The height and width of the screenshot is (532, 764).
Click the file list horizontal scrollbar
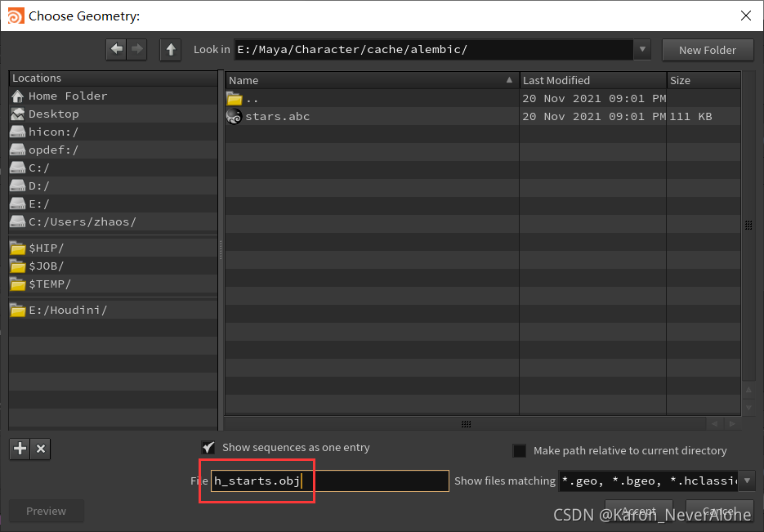click(x=466, y=424)
